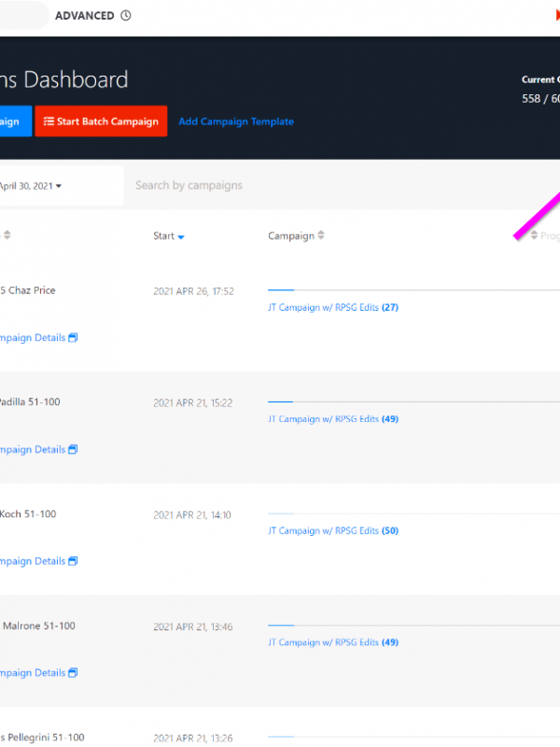
Task: Open the Add Campaign Template link
Action: (236, 121)
